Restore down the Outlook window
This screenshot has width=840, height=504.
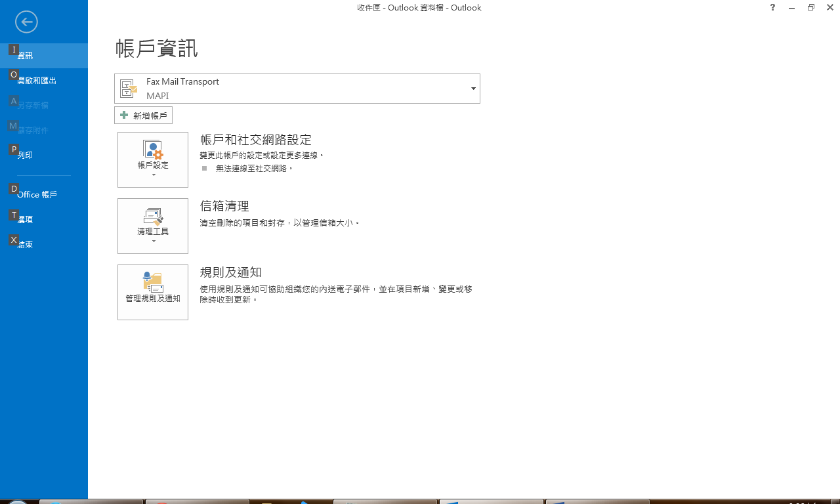click(x=811, y=8)
